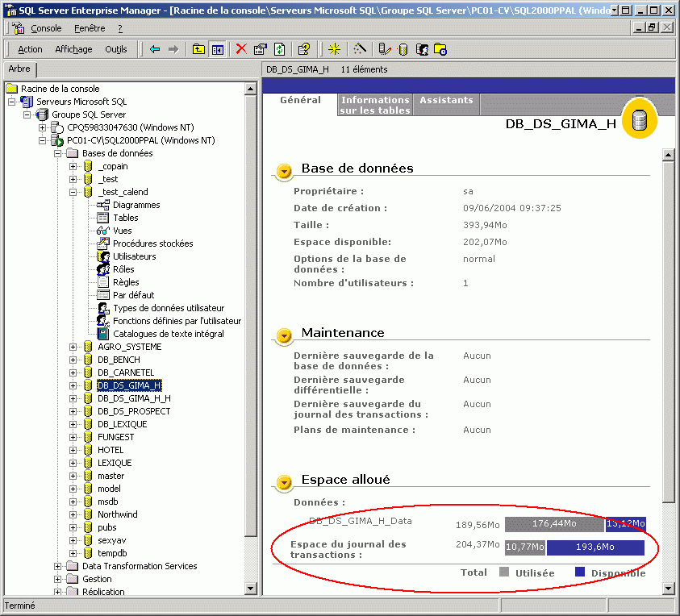Switch to Informations sur les tables tab

[x=374, y=105]
